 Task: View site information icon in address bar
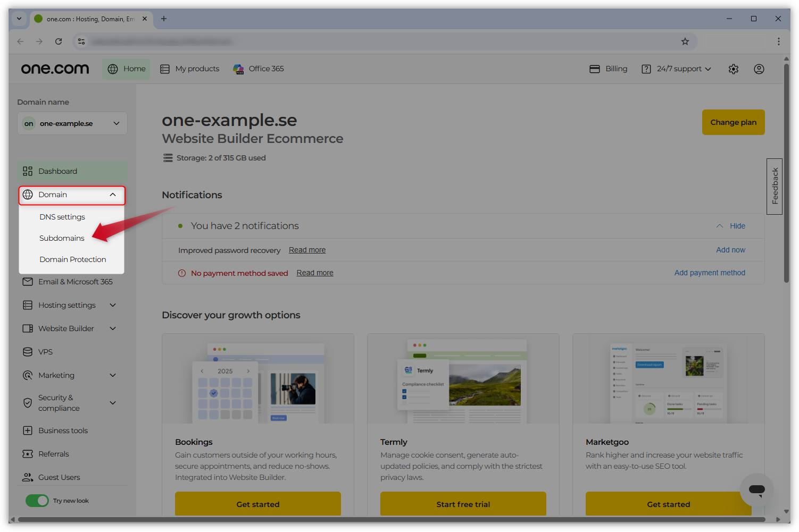click(81, 41)
